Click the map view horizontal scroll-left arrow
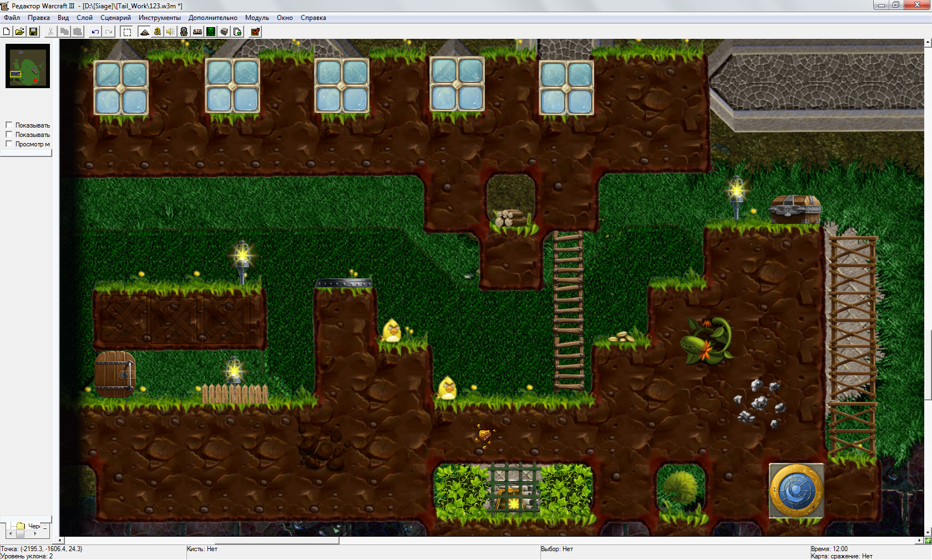 pos(60,540)
